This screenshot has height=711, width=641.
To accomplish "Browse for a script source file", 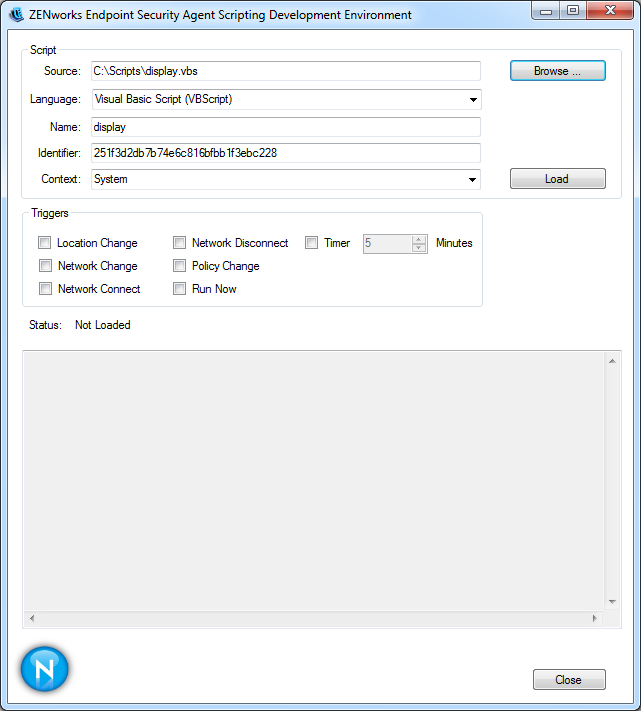I will [558, 71].
